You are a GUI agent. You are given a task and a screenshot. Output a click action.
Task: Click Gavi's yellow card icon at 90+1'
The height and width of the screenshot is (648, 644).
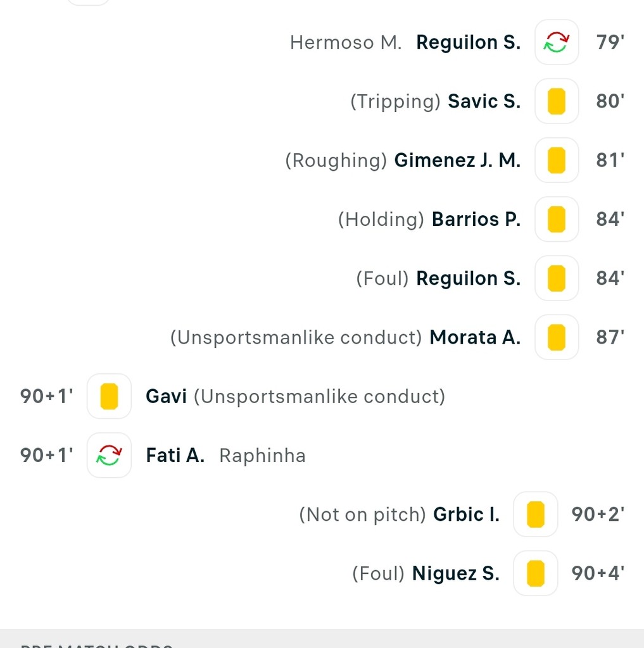109,396
